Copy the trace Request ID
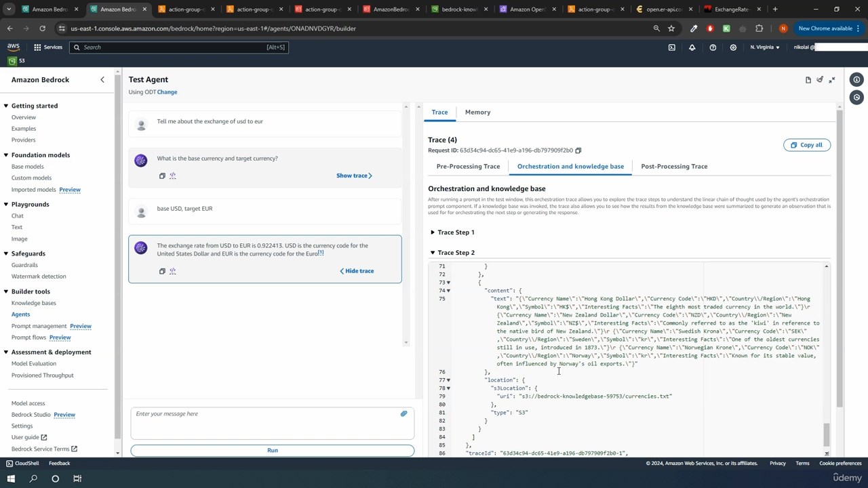 coord(578,150)
